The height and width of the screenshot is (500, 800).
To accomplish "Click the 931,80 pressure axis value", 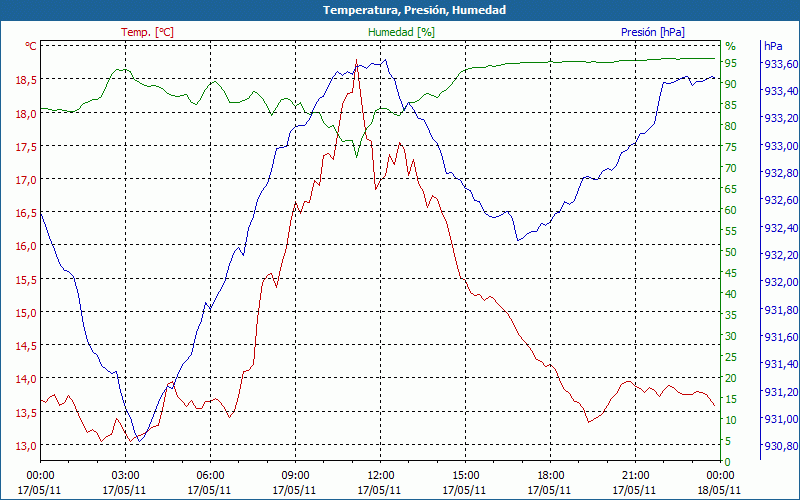I will pos(780,310).
